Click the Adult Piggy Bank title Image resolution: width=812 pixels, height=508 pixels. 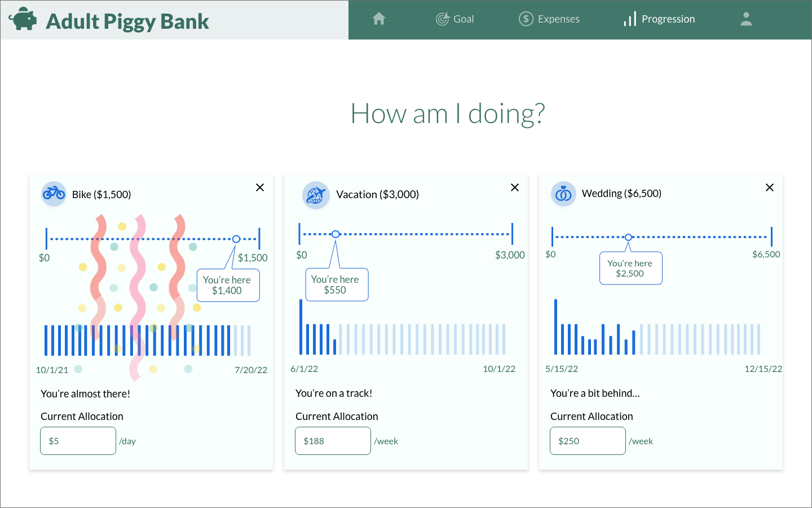click(127, 21)
